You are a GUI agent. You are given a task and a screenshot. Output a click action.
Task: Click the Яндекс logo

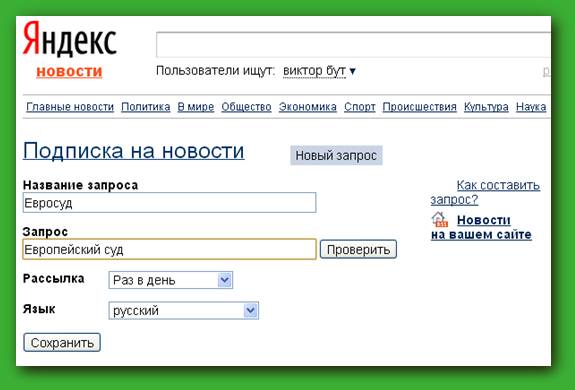point(70,38)
